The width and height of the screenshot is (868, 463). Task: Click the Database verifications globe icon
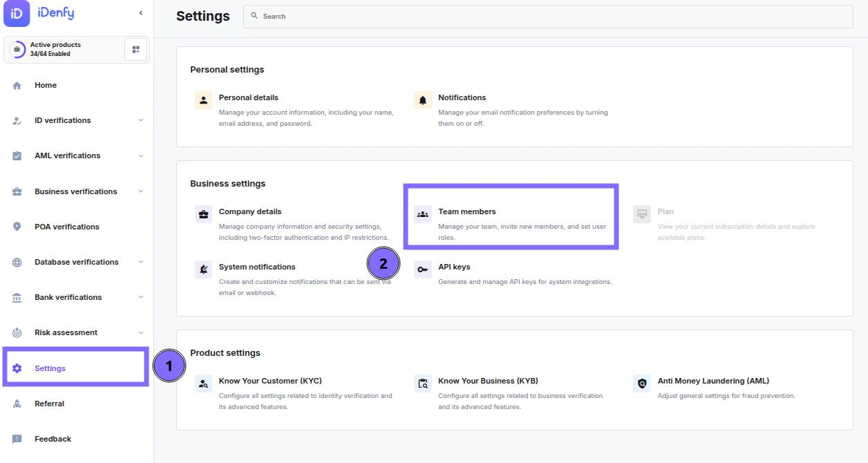[x=17, y=263]
